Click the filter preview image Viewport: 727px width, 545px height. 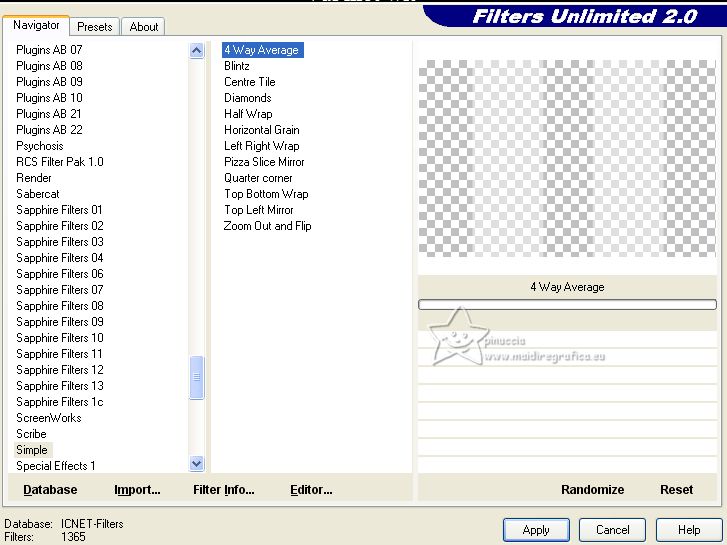(x=567, y=158)
